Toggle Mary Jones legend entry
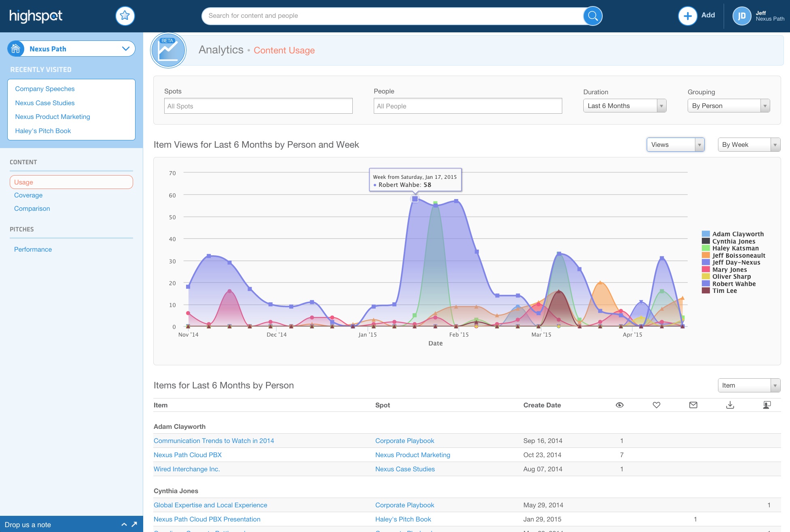Image resolution: width=790 pixels, height=532 pixels. click(724, 269)
